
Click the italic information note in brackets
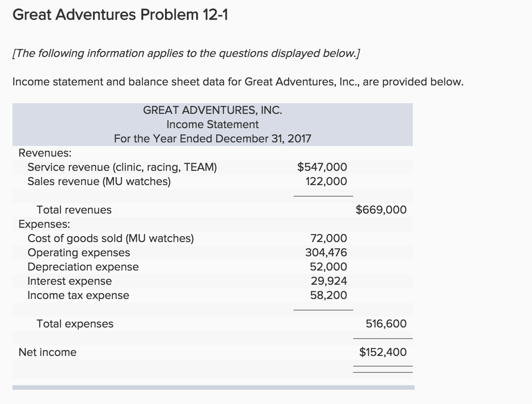(187, 53)
